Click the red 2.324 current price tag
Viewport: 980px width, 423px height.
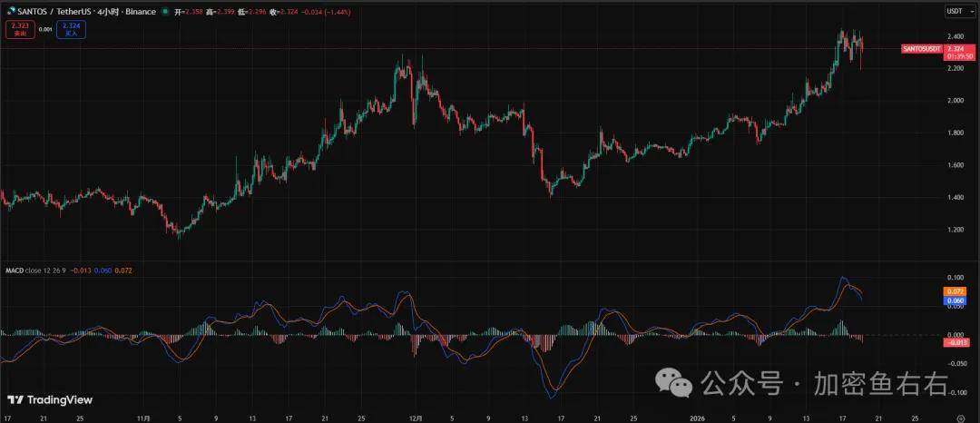(959, 52)
